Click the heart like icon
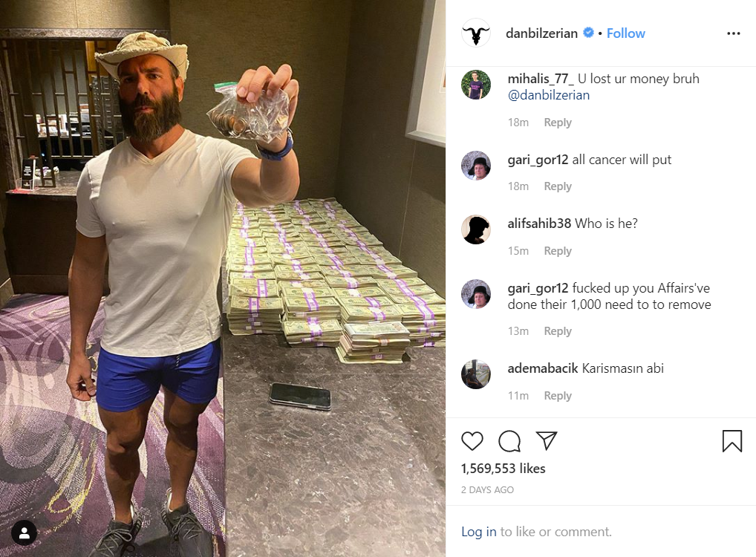The height and width of the screenshot is (557, 756). [x=472, y=441]
